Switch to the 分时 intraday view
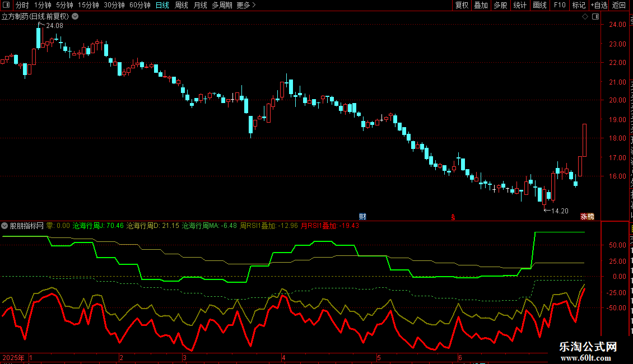The width and height of the screenshot is (633, 364). (x=22, y=5)
